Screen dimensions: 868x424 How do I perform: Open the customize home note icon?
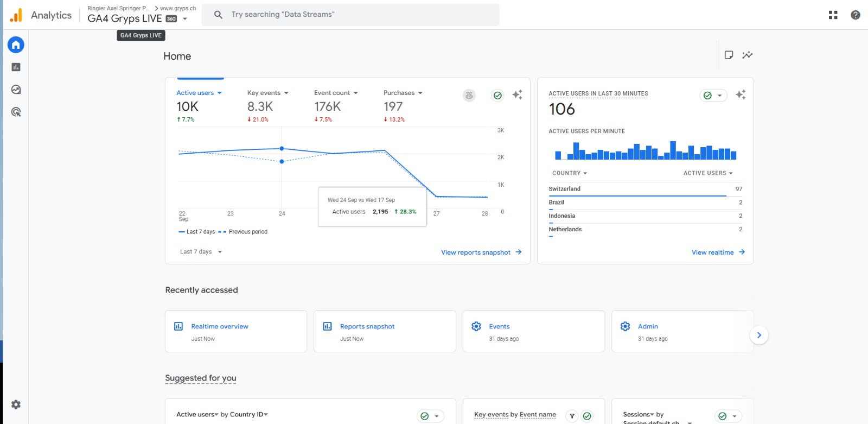click(729, 55)
